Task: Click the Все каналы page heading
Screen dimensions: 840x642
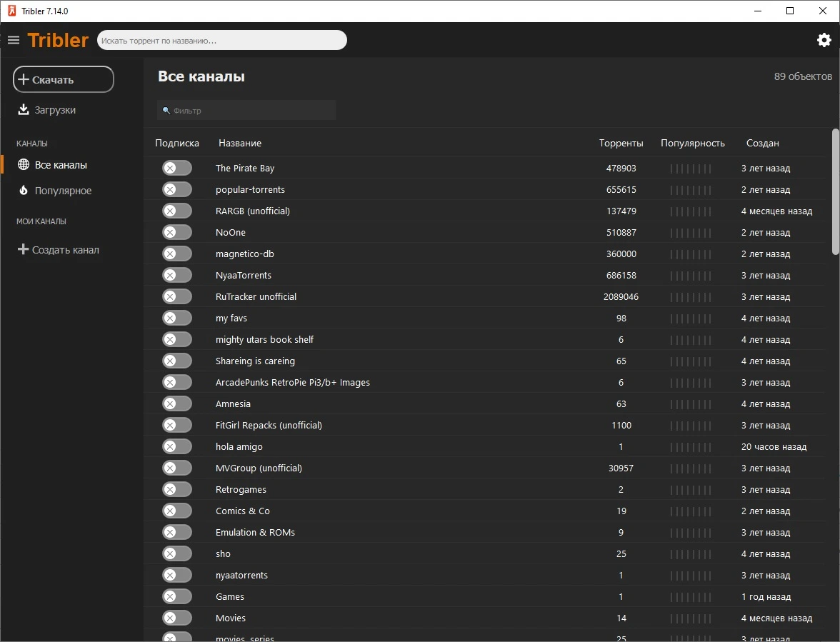Action: click(201, 76)
